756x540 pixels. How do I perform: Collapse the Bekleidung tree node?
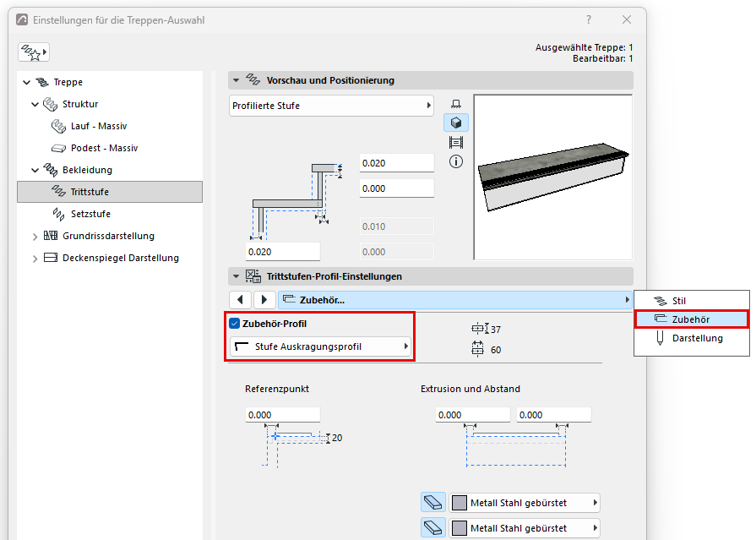click(x=35, y=171)
